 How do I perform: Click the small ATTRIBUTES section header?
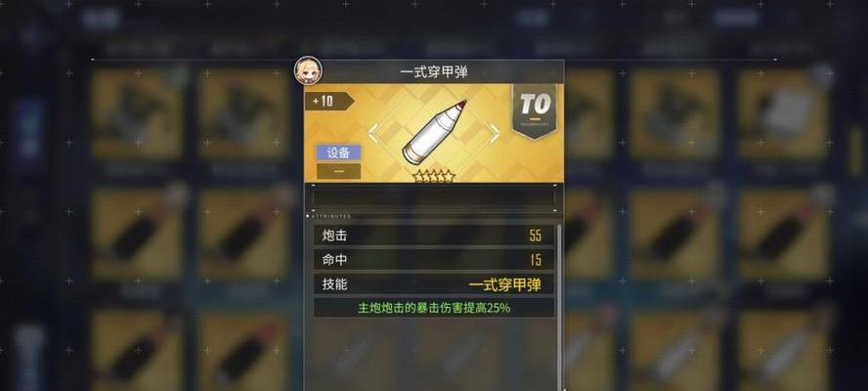click(x=331, y=216)
